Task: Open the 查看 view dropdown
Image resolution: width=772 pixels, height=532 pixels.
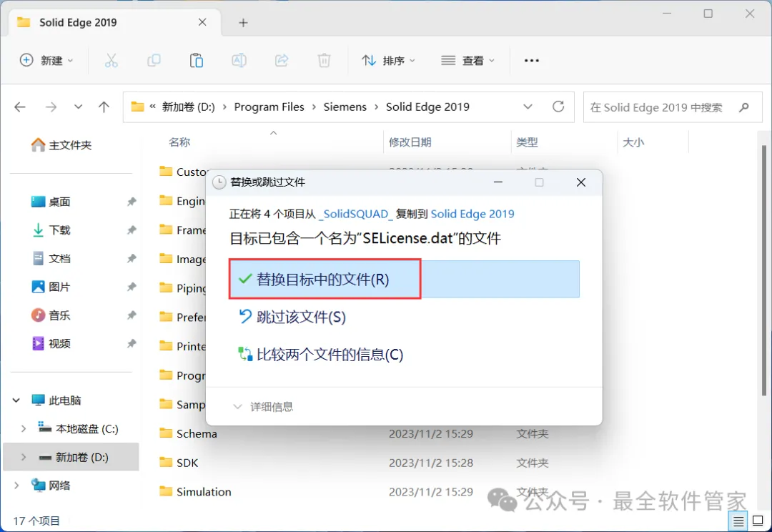Action: (x=467, y=61)
